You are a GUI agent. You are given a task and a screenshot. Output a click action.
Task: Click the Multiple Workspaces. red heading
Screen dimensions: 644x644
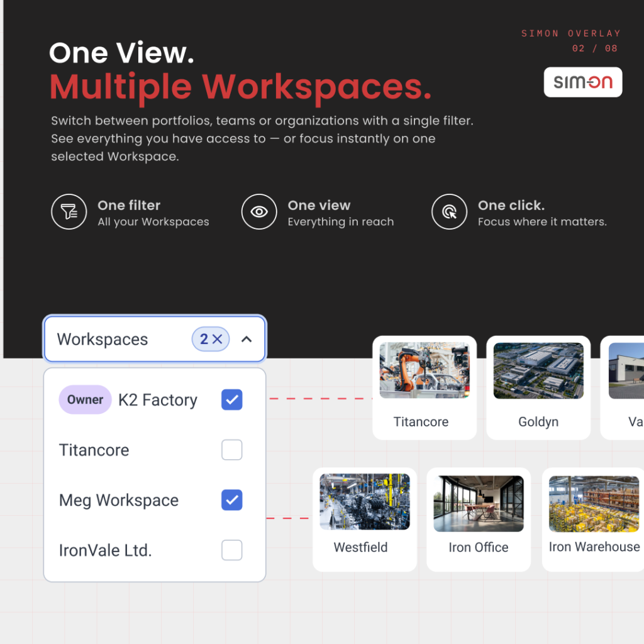tap(241, 87)
